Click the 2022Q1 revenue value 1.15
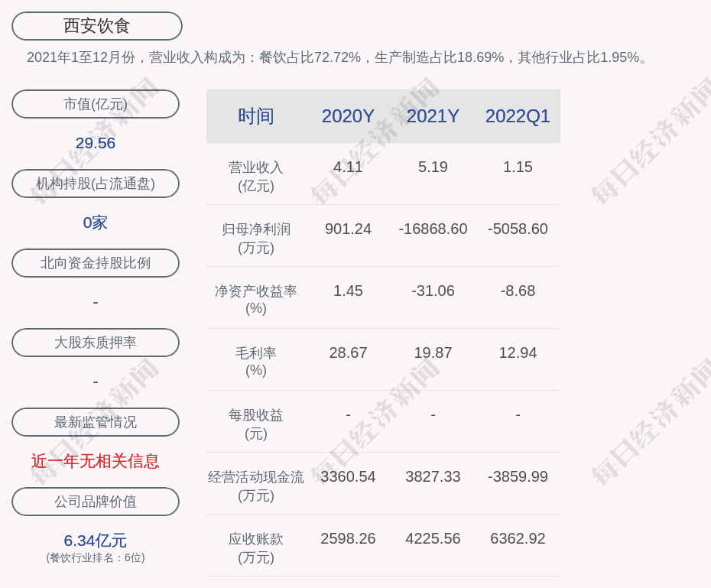Screen dimensions: 711x588 pyautogui.click(x=518, y=167)
